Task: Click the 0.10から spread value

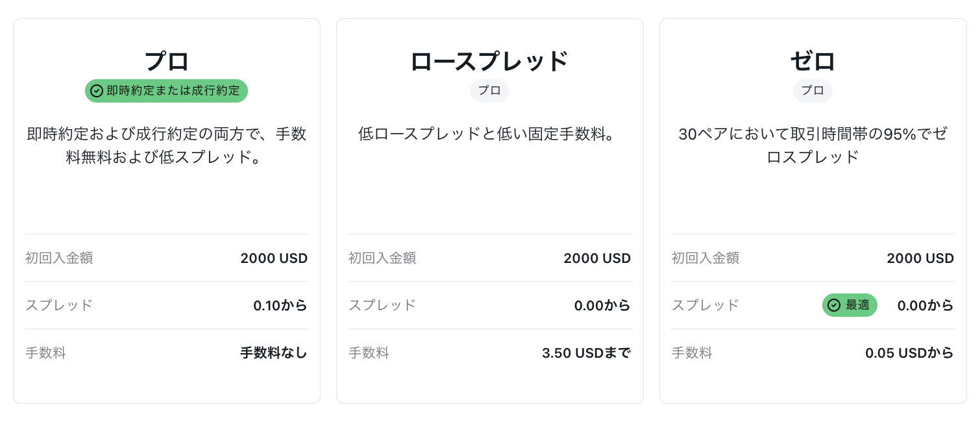Action: point(280,305)
